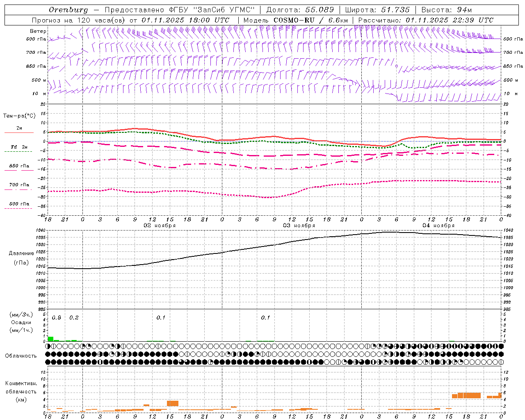Click the '02 ноября' date label

(x=160, y=226)
